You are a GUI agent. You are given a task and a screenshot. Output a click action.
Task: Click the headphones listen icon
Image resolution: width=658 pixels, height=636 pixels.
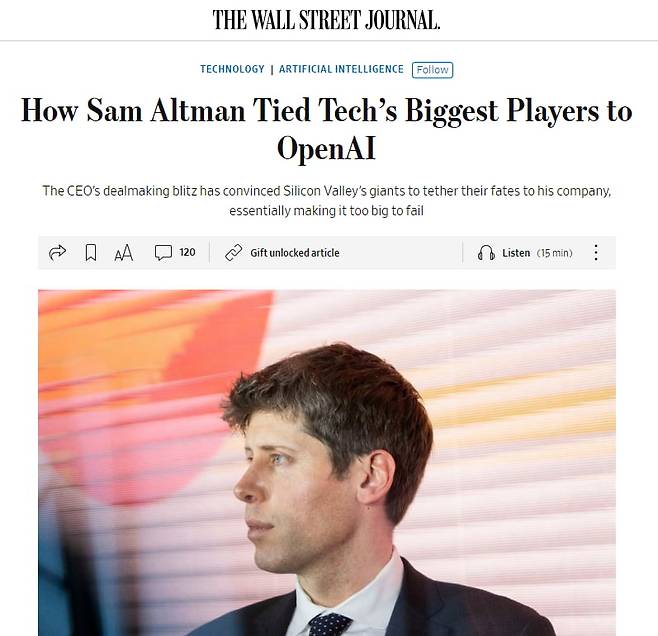click(486, 253)
